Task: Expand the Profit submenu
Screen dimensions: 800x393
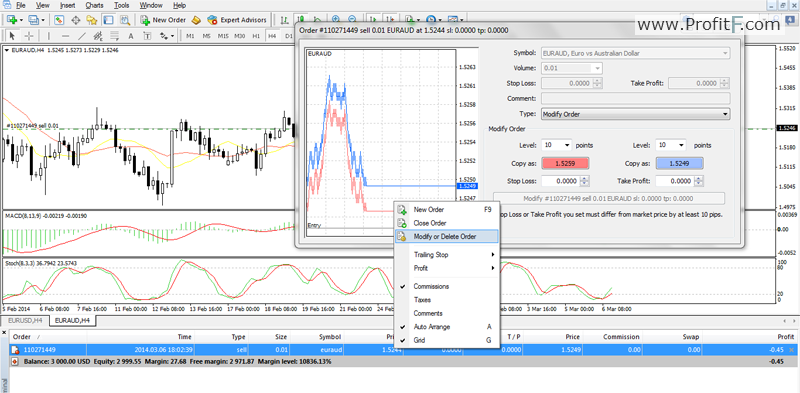Action: click(x=447, y=268)
